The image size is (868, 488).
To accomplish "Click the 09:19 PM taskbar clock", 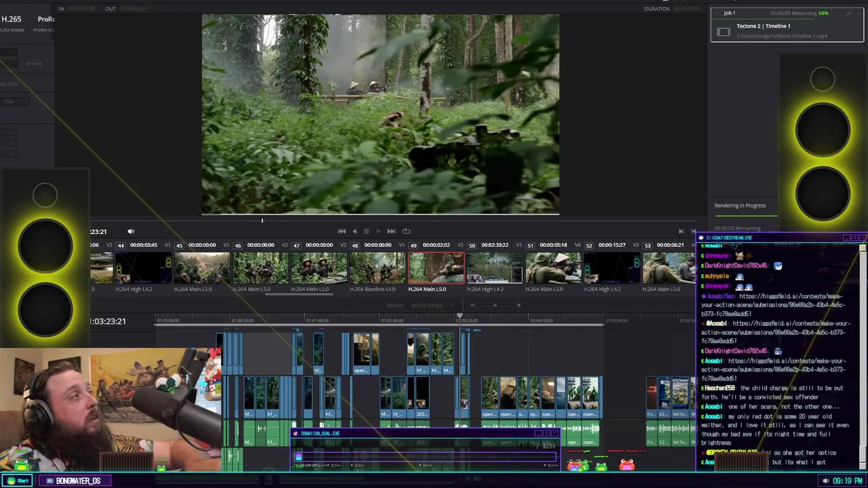I will click(x=848, y=481).
